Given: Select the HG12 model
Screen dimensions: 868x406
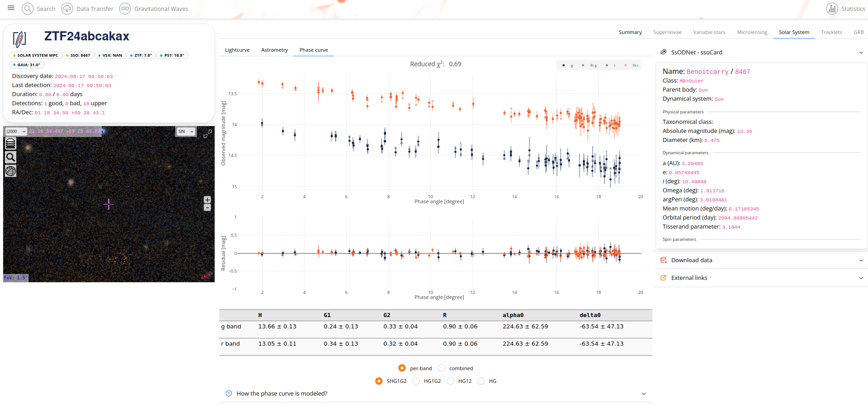Looking at the screenshot, I should pyautogui.click(x=451, y=381).
